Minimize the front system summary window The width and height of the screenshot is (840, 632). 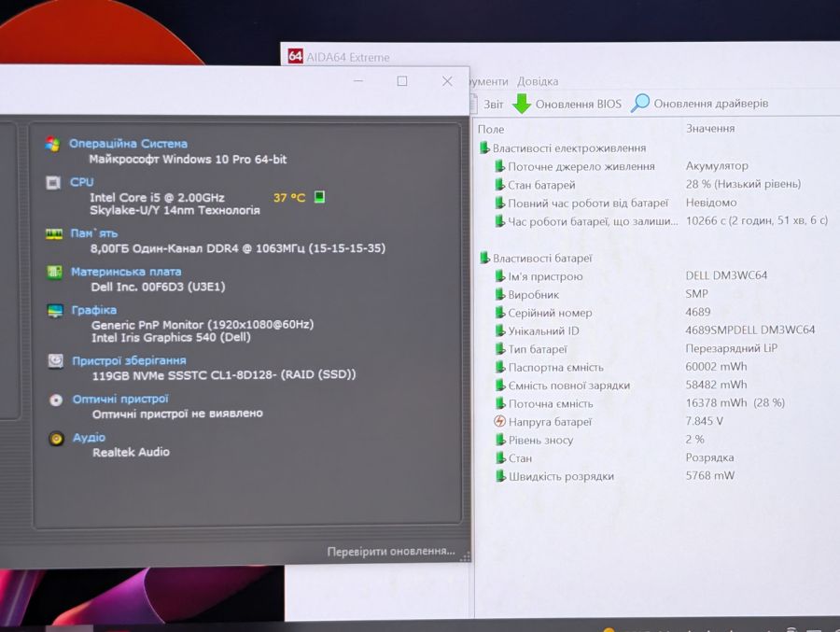coord(358,81)
